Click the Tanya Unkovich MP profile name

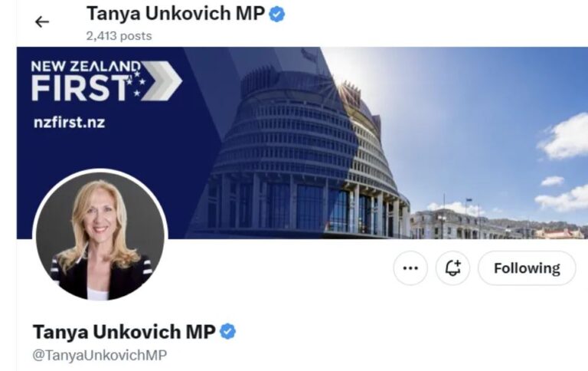tap(124, 332)
